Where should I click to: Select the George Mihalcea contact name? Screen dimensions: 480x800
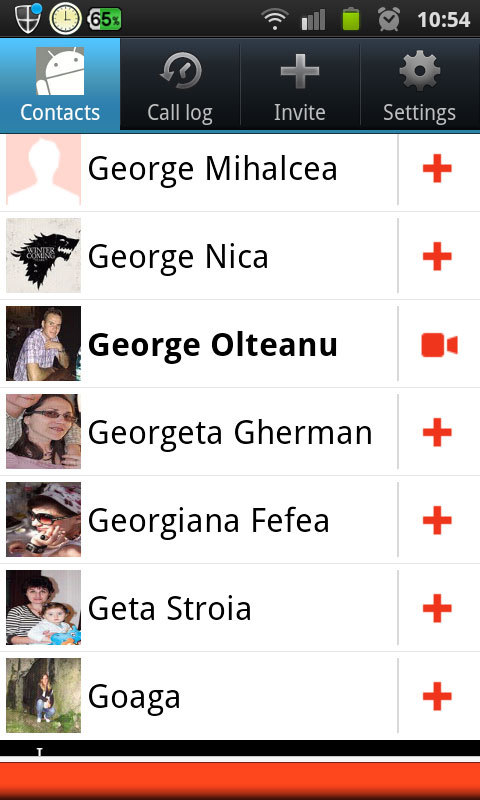coord(213,169)
